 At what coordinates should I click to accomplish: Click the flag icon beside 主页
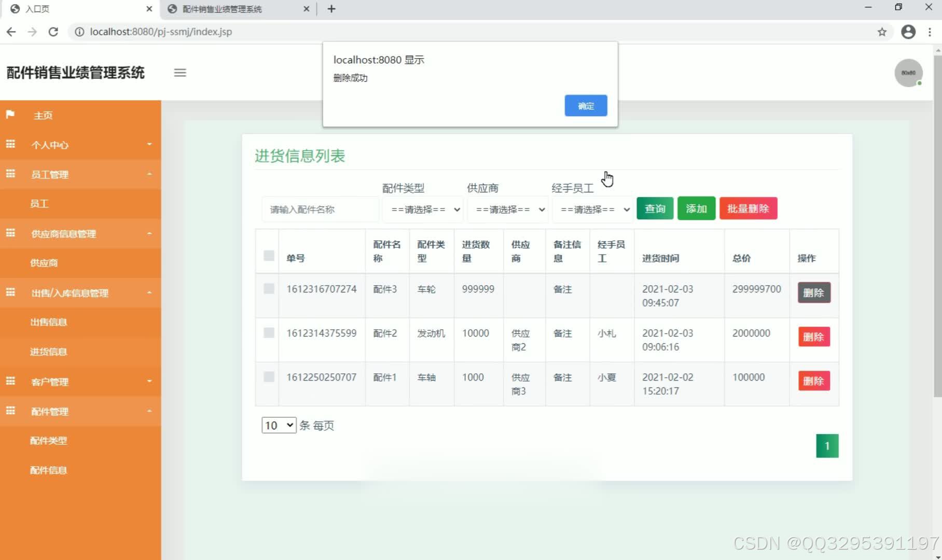click(10, 115)
